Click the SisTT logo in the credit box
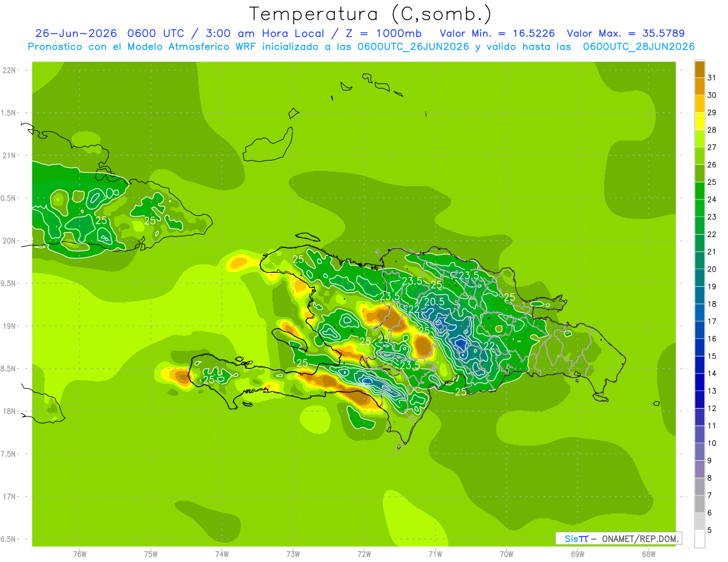The height and width of the screenshot is (562, 728). coord(576,538)
